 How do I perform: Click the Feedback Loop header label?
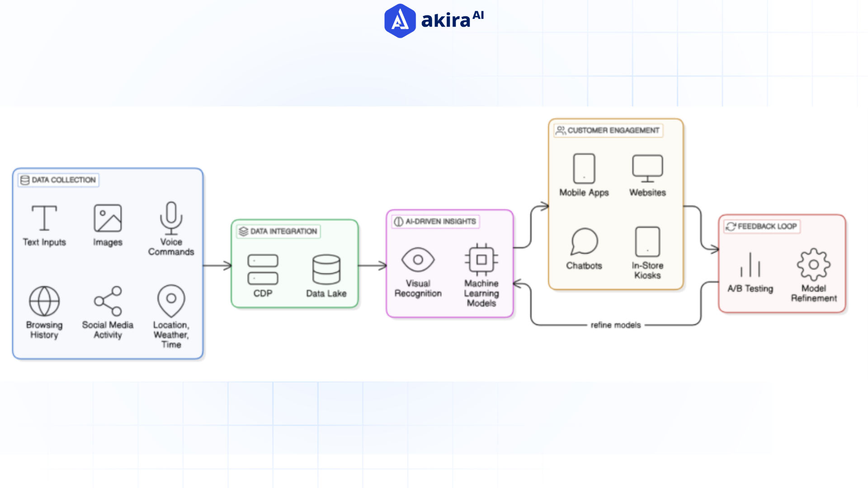[761, 227]
